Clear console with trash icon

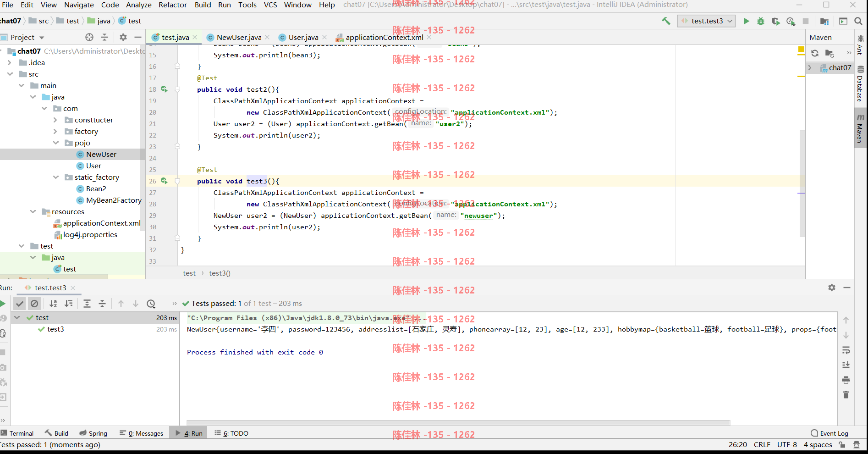[846, 395]
